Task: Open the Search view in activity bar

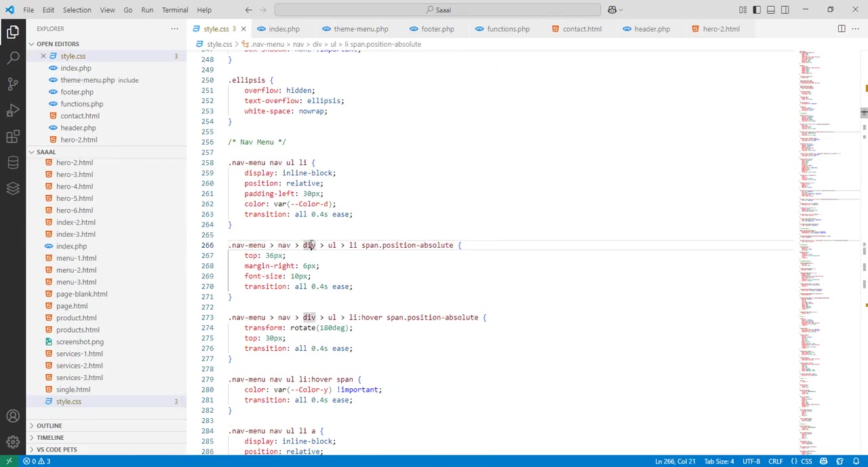Action: tap(13, 58)
